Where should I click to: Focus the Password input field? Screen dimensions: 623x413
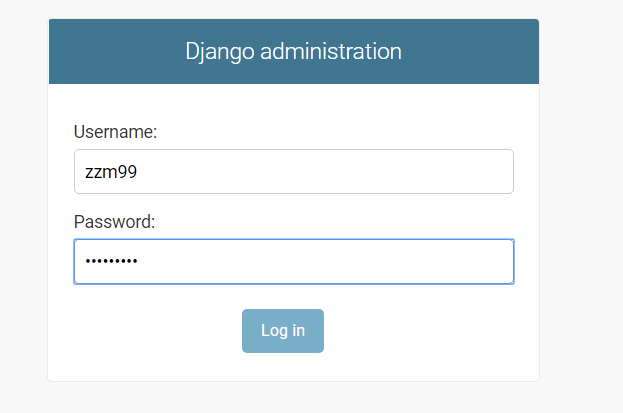tap(293, 262)
